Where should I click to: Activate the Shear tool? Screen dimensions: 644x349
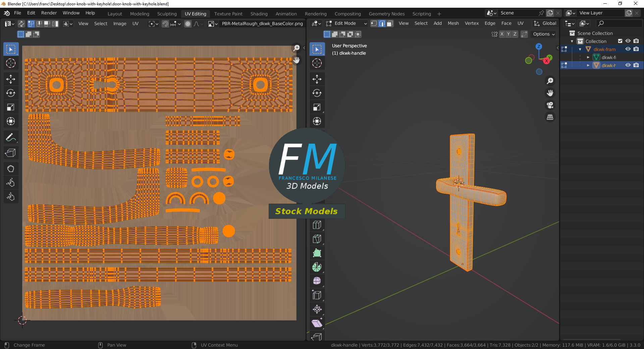317,323
